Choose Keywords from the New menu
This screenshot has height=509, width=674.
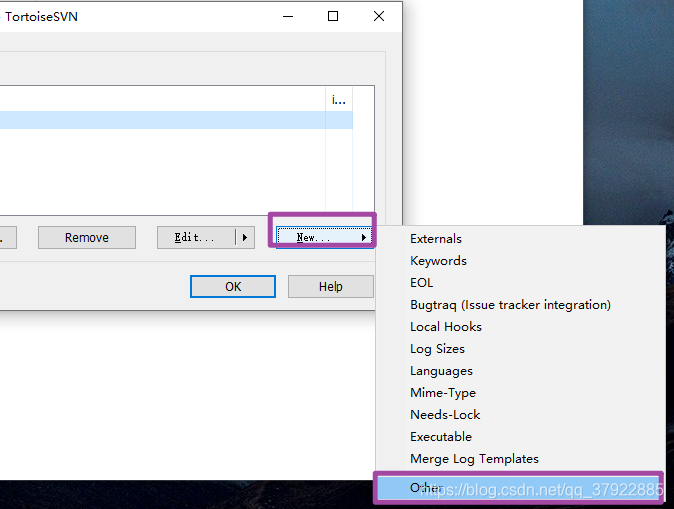(520, 261)
